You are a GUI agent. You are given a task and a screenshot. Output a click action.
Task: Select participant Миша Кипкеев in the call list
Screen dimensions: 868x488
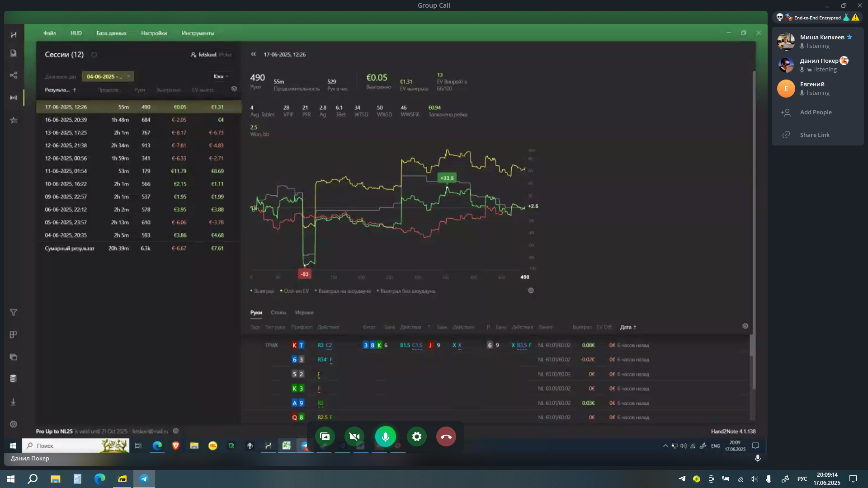pos(817,41)
